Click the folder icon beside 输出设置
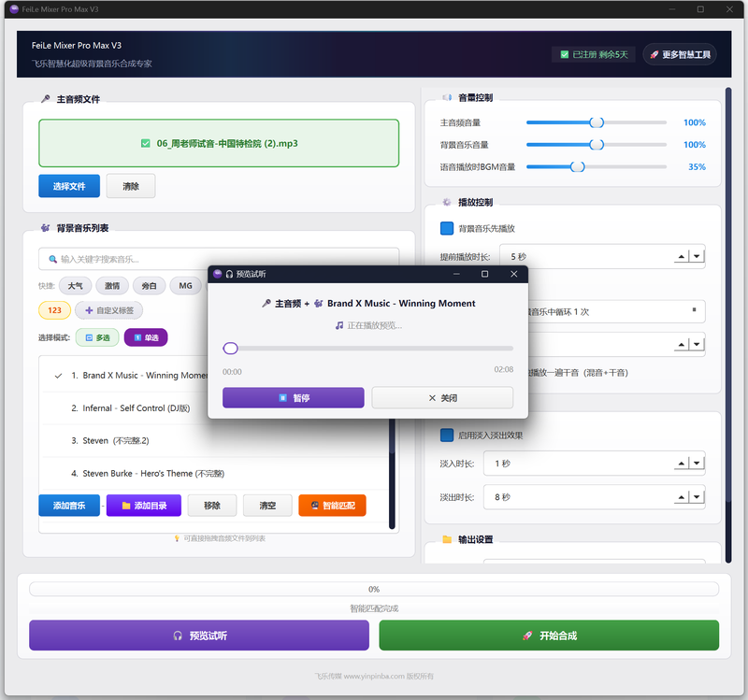This screenshot has height=700, width=748. click(446, 540)
